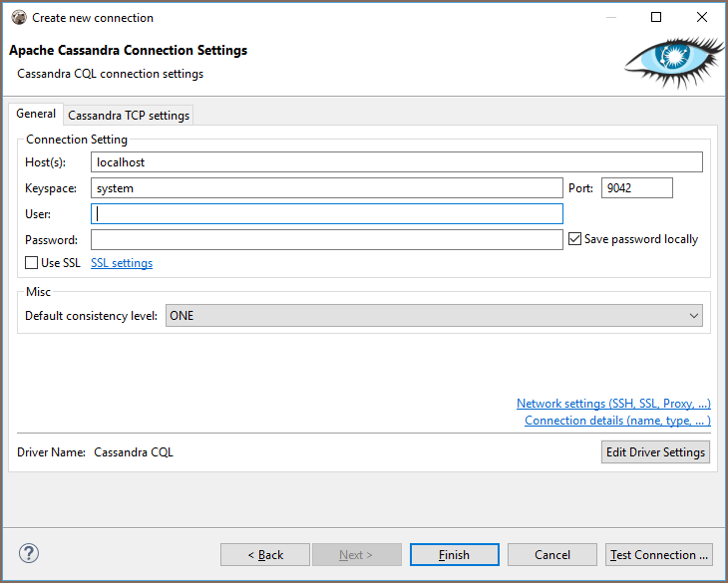Open Network settings (SSH, SSL, Proxy) link
728x583 pixels.
tap(613, 404)
